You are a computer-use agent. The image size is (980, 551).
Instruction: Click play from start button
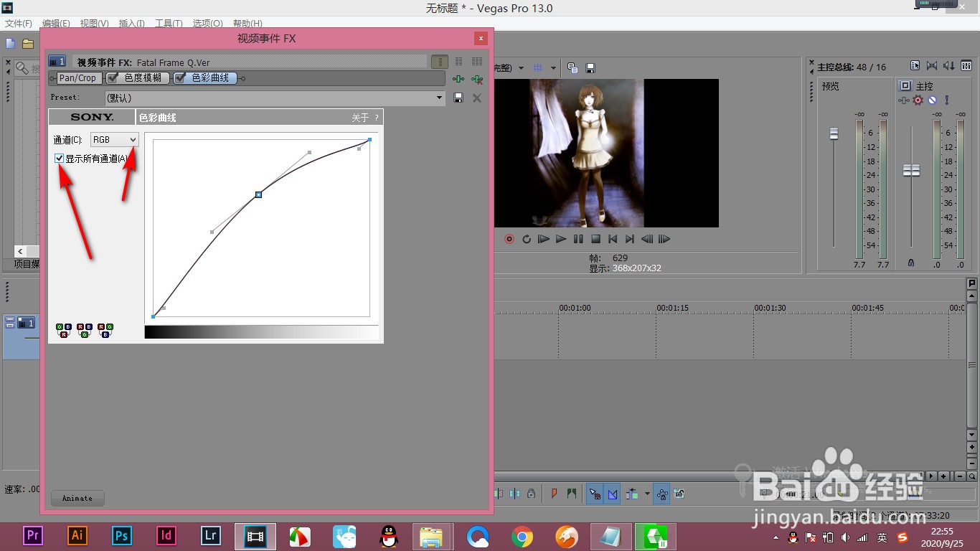[x=544, y=239]
